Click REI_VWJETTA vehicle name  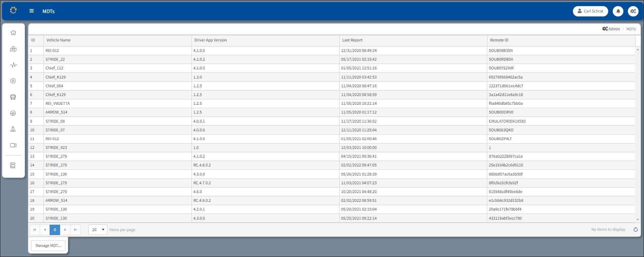(x=58, y=103)
